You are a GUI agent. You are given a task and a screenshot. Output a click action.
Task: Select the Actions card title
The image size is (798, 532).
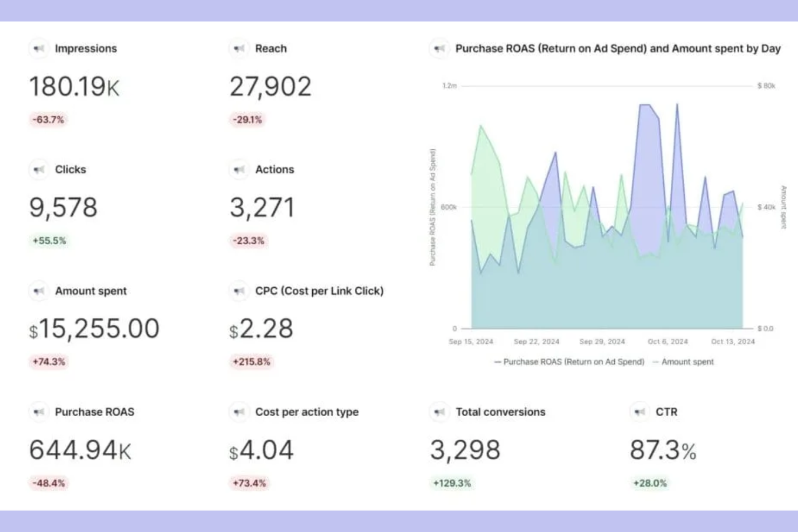[274, 169]
